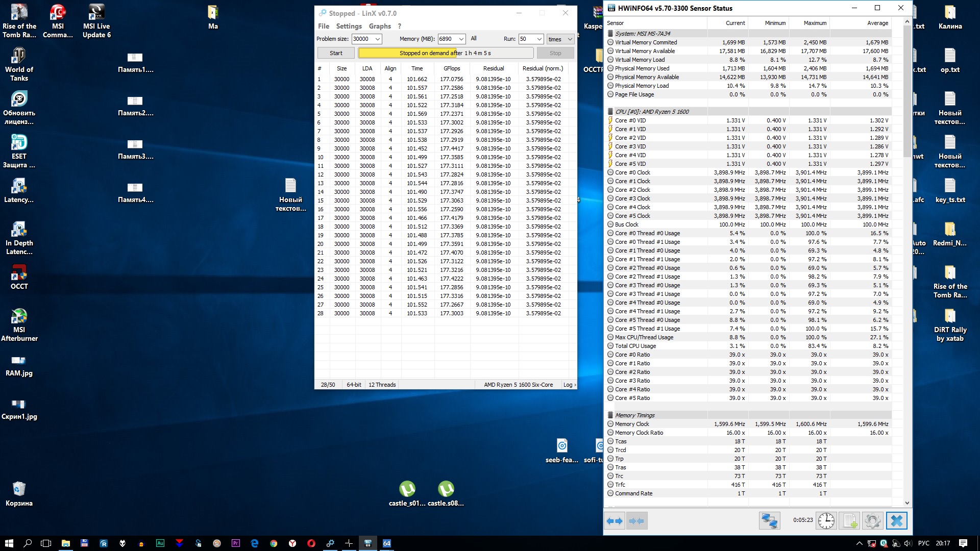Open LinX Graphs menu

[x=380, y=26]
